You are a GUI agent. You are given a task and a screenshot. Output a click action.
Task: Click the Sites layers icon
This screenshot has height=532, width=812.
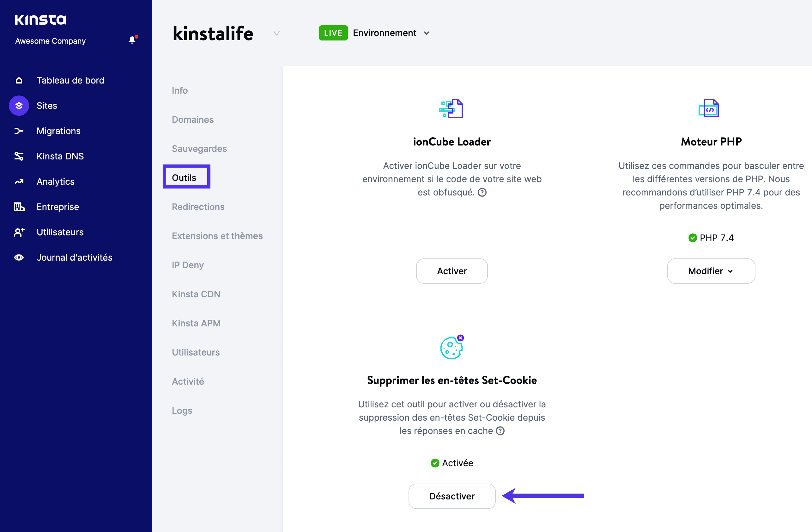pos(19,106)
